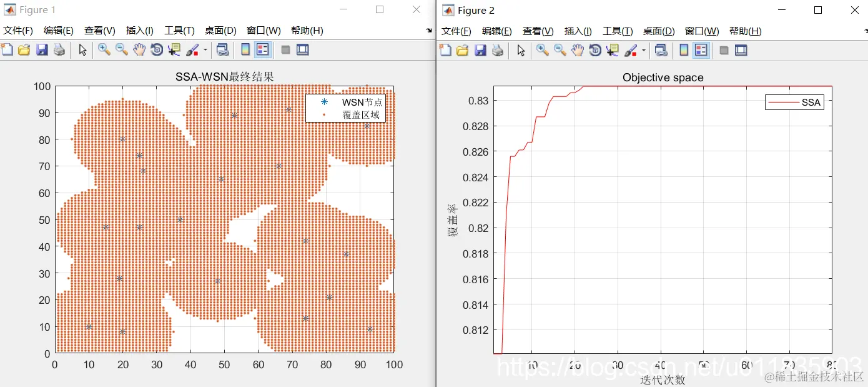868x387 pixels.
Task: Open 编辑(E) menu in Figure 2
Action: coord(497,31)
